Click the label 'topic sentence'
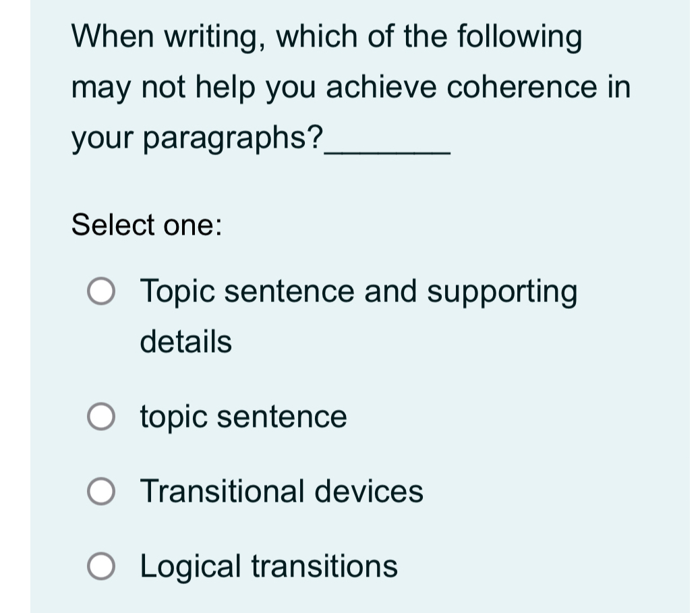 click(x=243, y=417)
